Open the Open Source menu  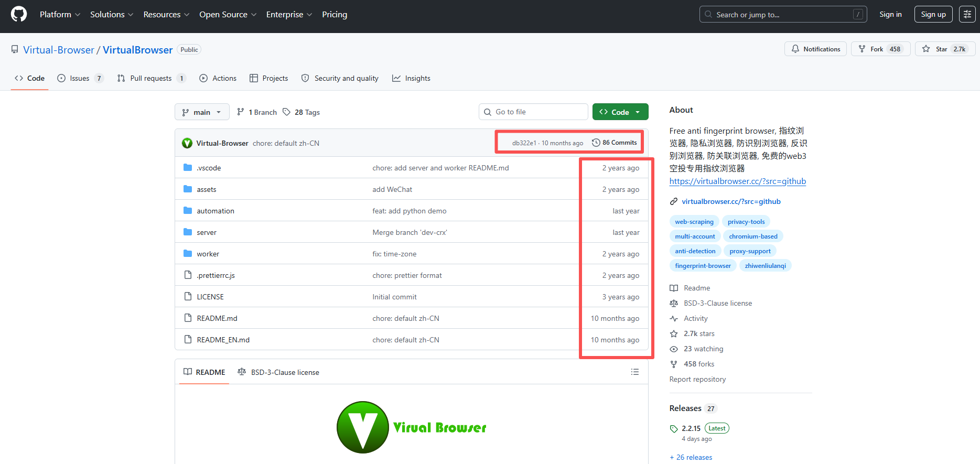[x=228, y=14]
